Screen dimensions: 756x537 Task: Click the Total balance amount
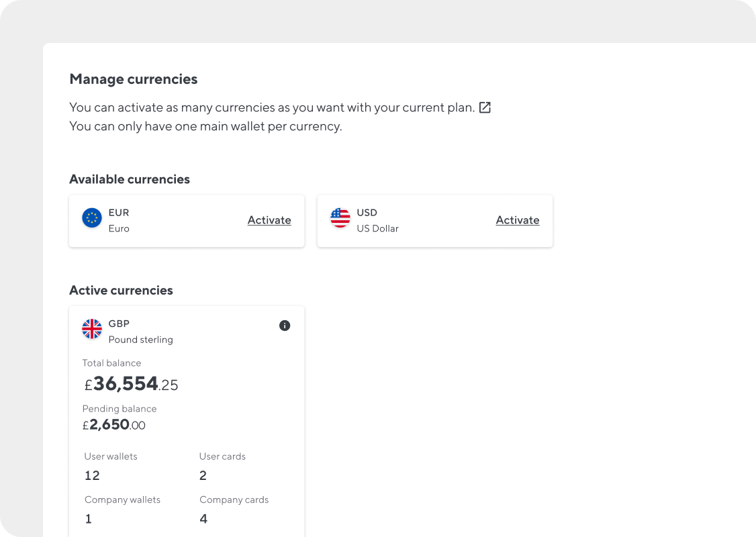[x=131, y=383]
